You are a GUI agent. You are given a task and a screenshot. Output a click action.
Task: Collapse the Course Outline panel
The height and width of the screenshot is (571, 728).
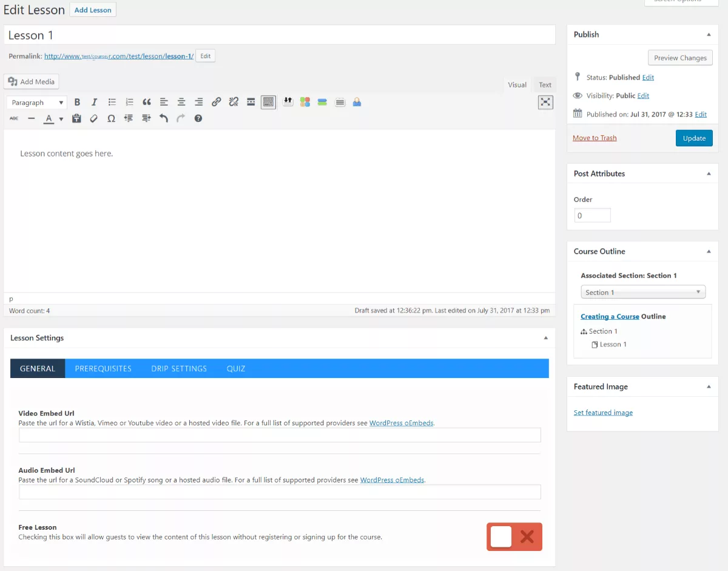pos(709,251)
